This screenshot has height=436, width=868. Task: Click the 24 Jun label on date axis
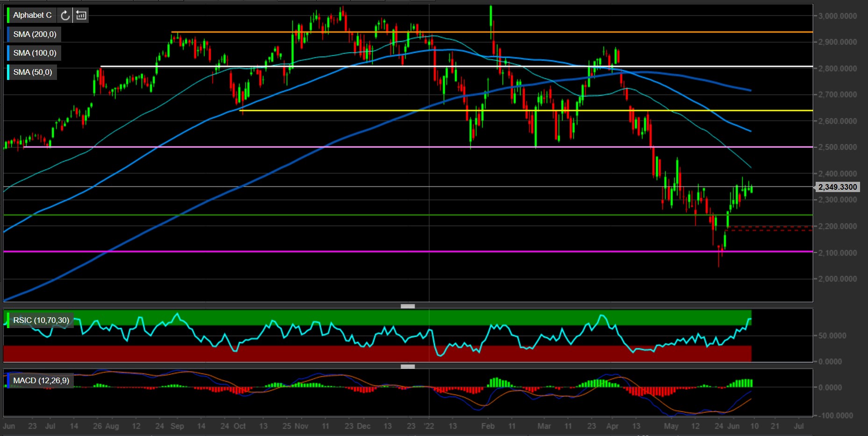(727, 426)
